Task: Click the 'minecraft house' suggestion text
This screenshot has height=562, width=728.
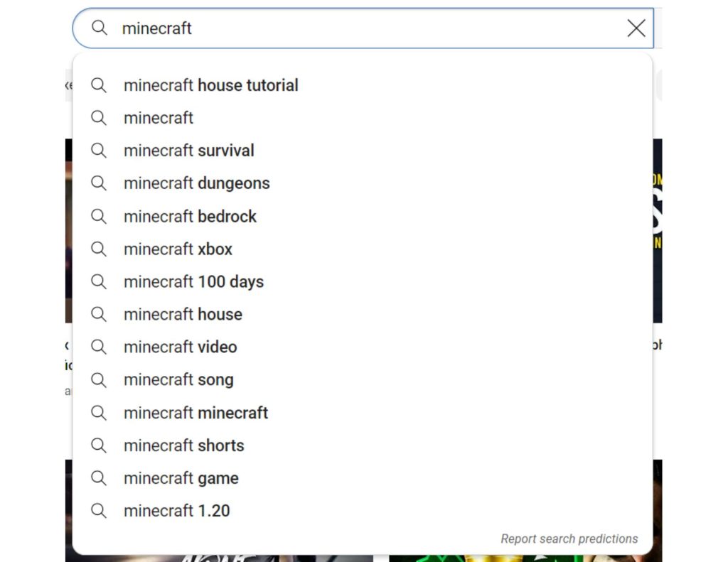Action: point(183,315)
